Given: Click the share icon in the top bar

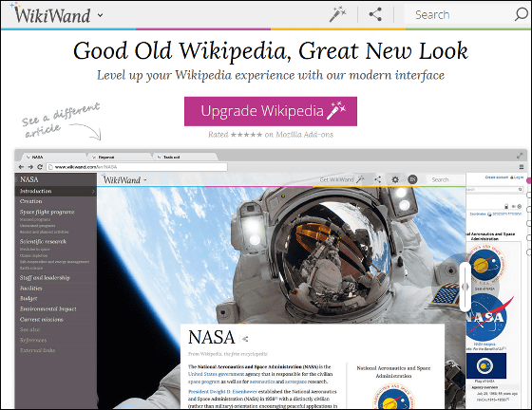Looking at the screenshot, I should tap(375, 14).
